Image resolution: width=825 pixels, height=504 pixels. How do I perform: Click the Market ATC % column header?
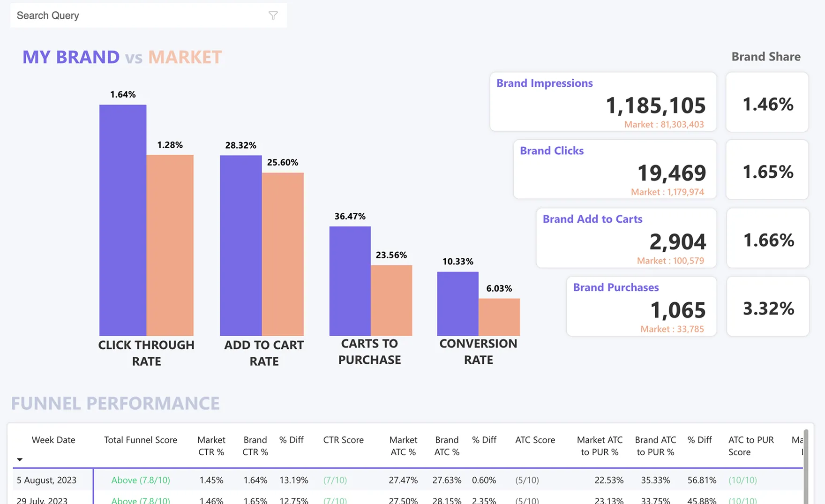[x=403, y=446]
